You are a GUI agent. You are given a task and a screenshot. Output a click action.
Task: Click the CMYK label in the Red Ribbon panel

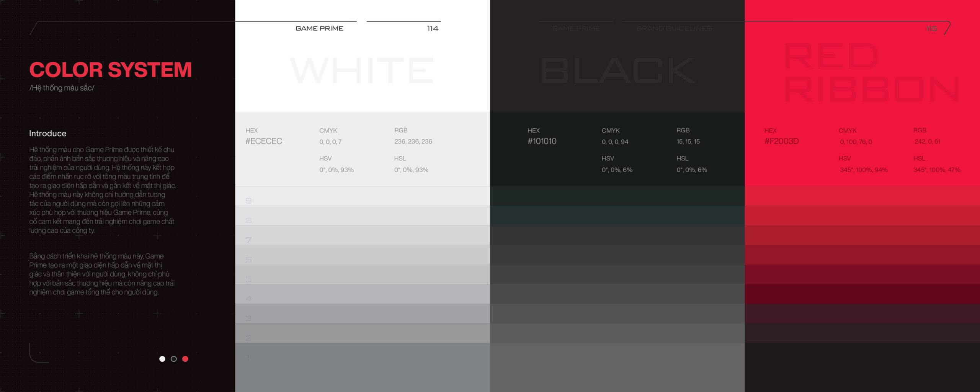(x=848, y=131)
